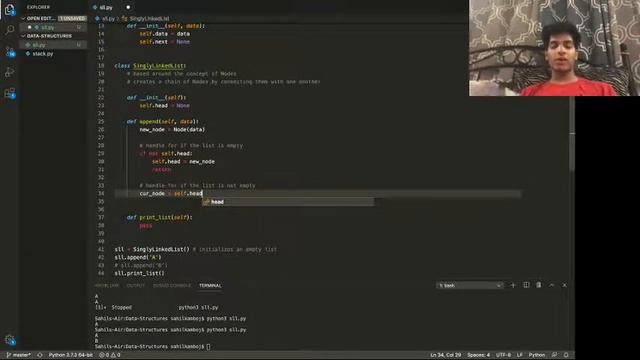Click the sll.print_list() code line
Image resolution: width=640 pixels, height=360 pixels.
140,273
